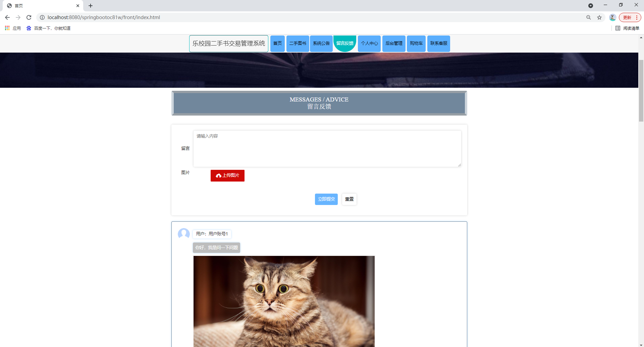Open 联系客服 menu item
This screenshot has width=644, height=347.
pos(439,44)
